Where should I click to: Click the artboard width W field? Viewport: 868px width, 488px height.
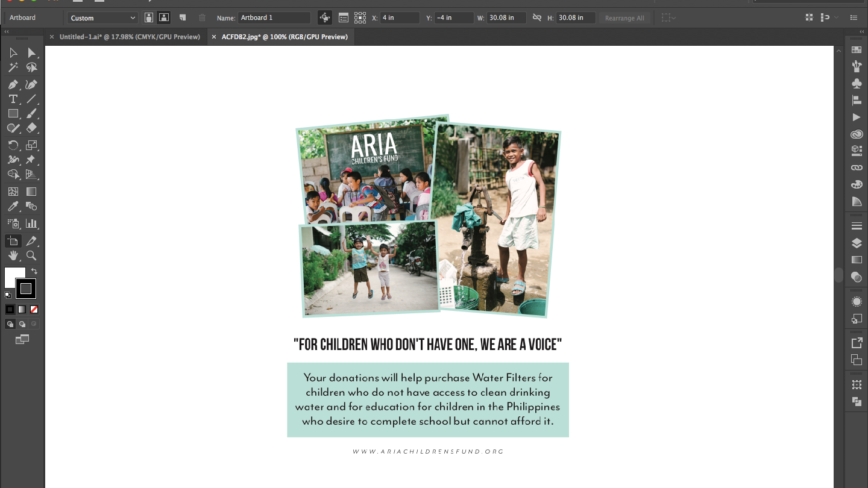tap(507, 18)
